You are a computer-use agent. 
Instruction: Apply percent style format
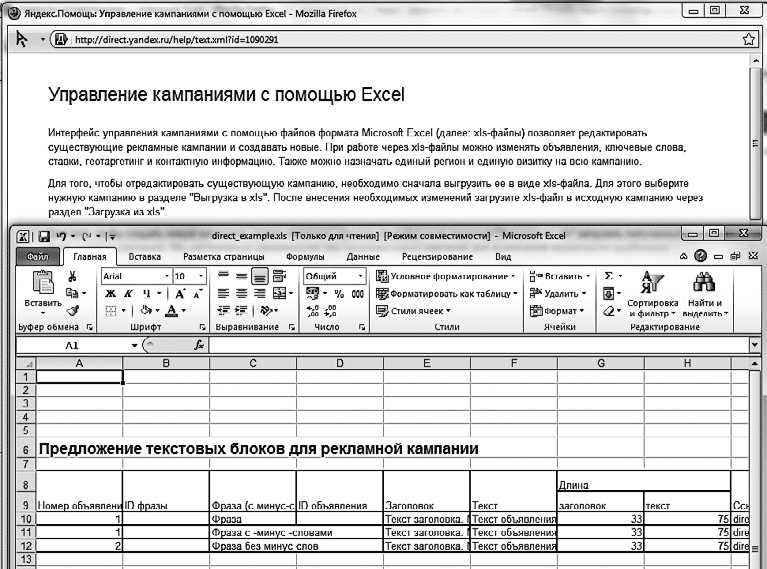point(339,294)
